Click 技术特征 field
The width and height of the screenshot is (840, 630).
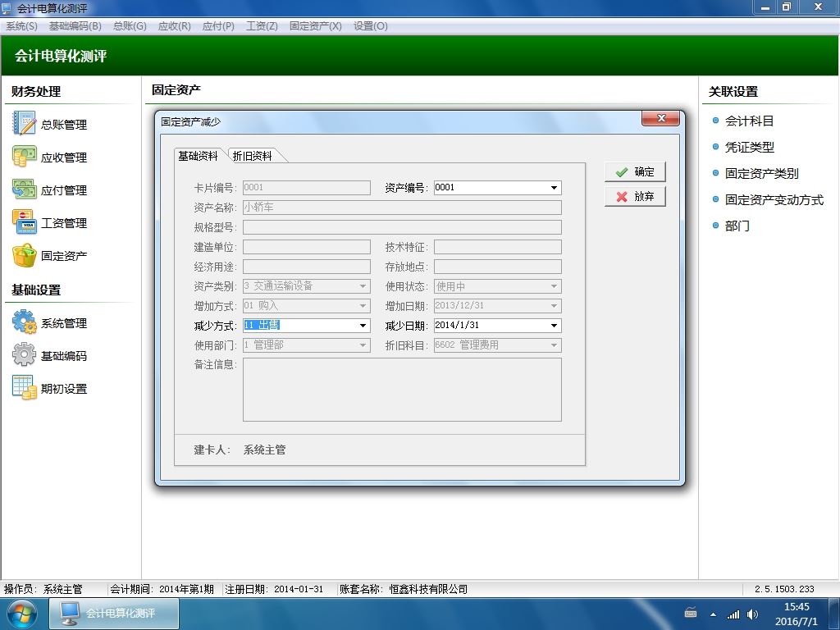click(498, 247)
